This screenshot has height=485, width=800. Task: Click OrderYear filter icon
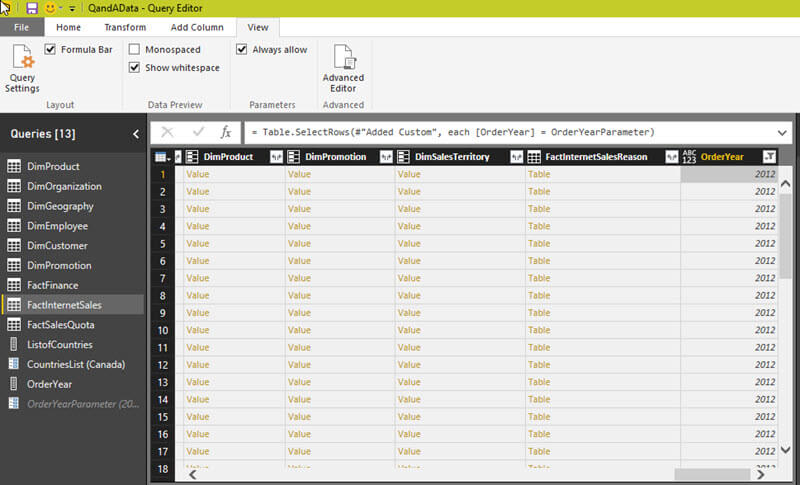769,157
